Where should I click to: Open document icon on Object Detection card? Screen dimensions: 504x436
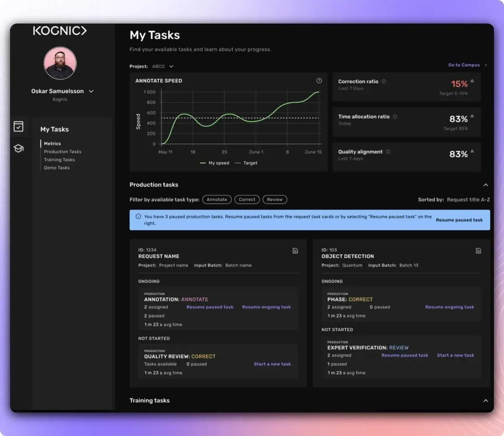(x=478, y=251)
